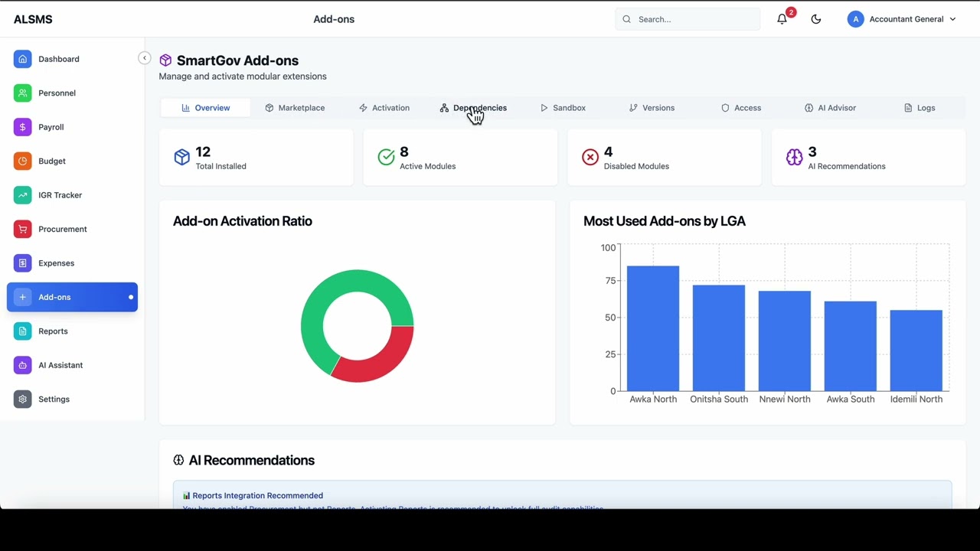Select Add-ons in the sidebar
This screenshot has height=551, width=980.
point(72,297)
